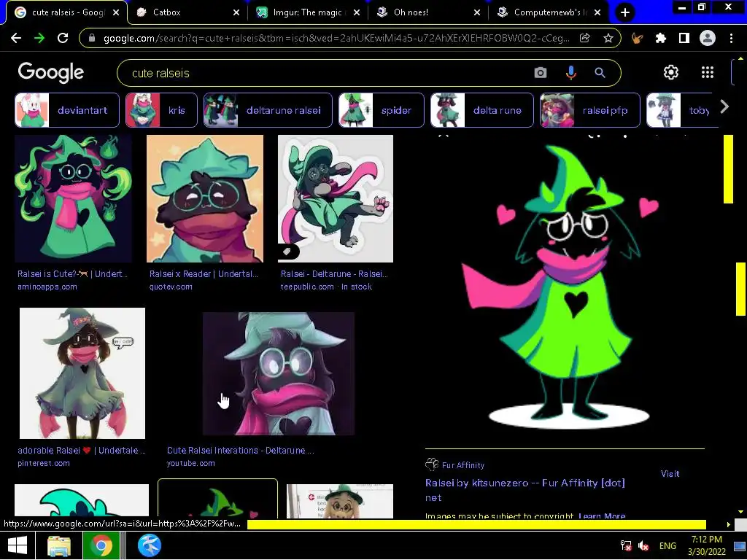
Task: Close the Imgur tab
Action: pos(356,13)
